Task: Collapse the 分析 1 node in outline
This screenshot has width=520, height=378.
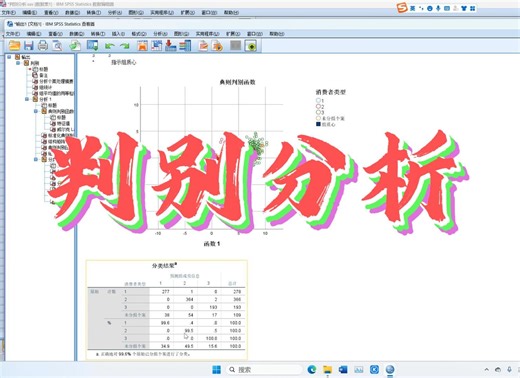Action: pyautogui.click(x=27, y=99)
